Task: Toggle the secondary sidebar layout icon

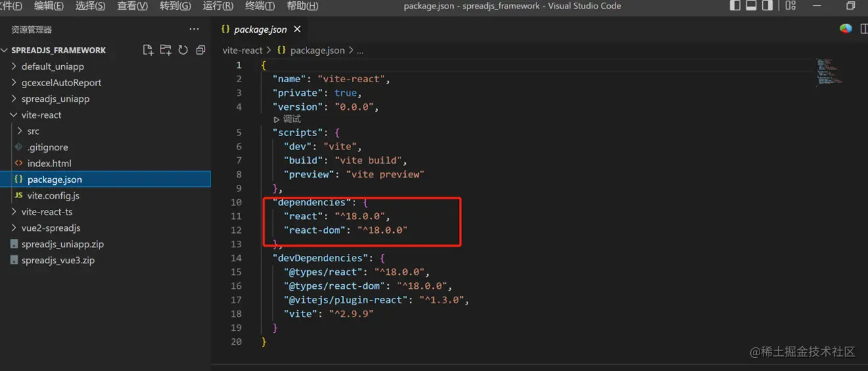Action: tap(767, 6)
